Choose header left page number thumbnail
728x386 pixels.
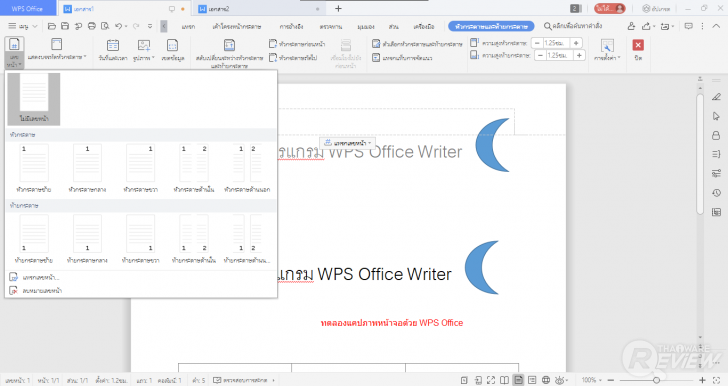pyautogui.click(x=34, y=168)
